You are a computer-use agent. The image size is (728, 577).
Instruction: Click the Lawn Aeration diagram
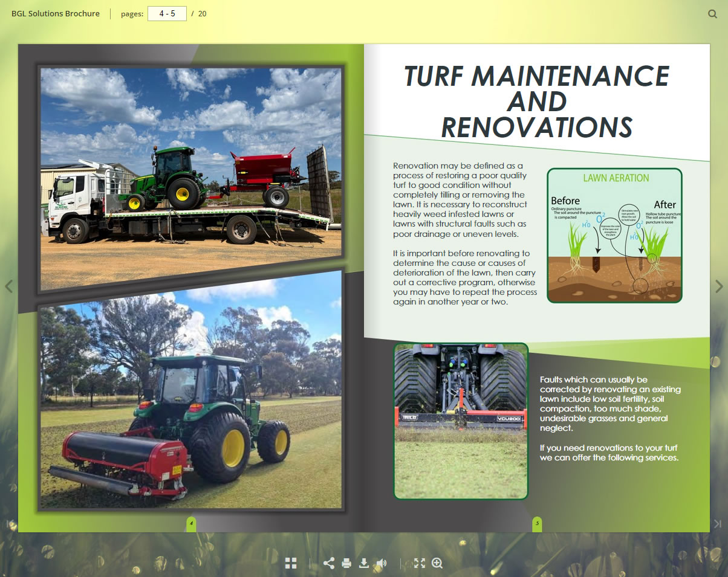click(614, 236)
